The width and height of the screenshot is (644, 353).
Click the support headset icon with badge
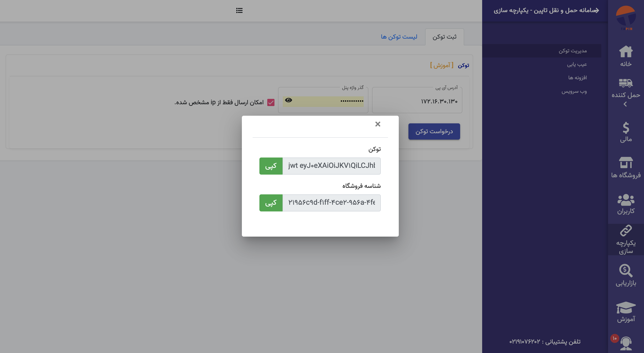tap(626, 344)
